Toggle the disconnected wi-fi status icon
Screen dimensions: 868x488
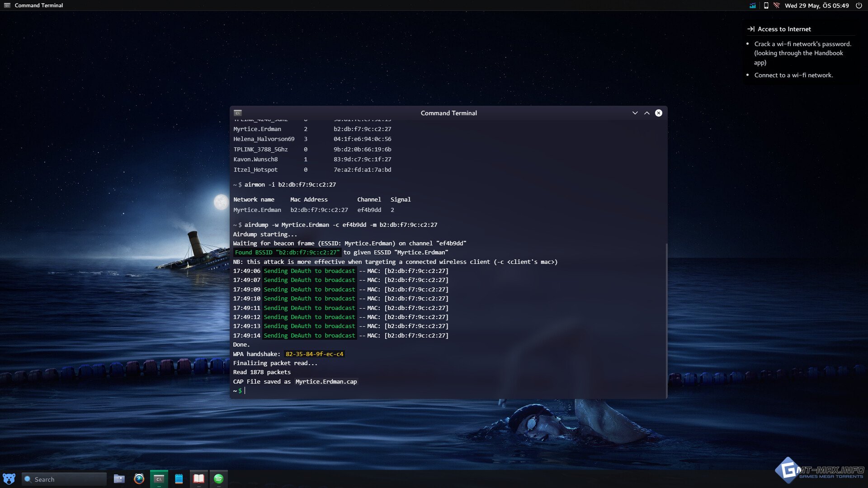click(x=777, y=5)
